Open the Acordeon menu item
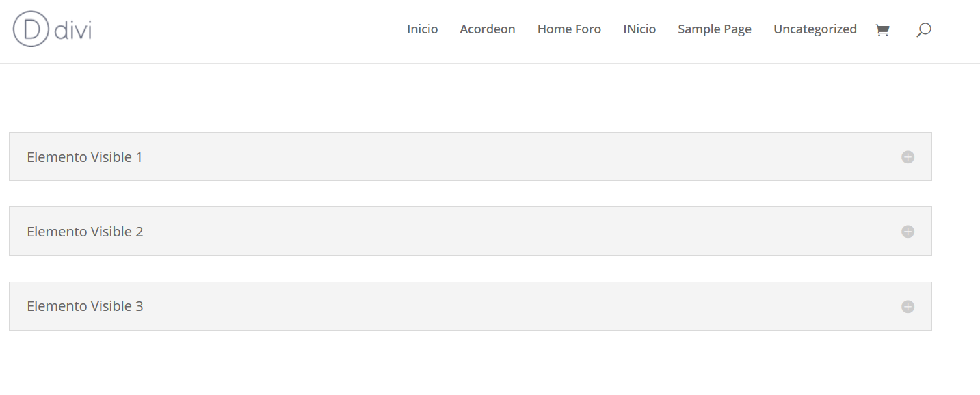This screenshot has width=980, height=395. (x=488, y=29)
